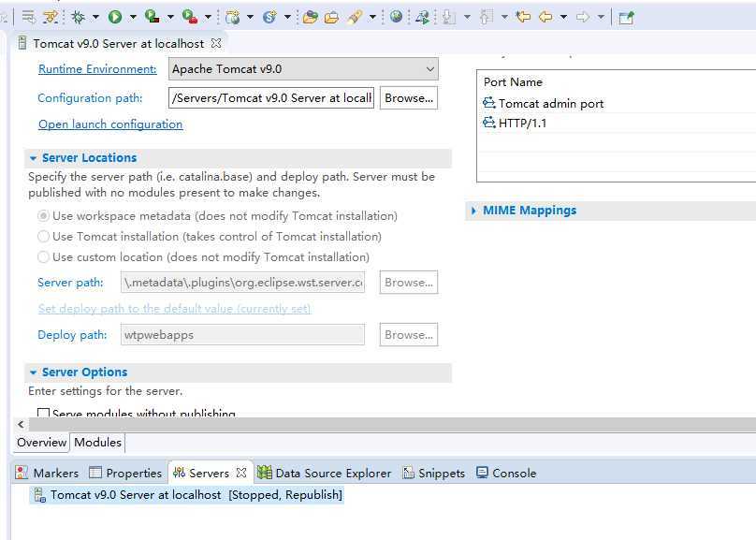The height and width of the screenshot is (540, 756).
Task: Close the Tomcat v9.0 Server editor tab
Action: point(216,43)
